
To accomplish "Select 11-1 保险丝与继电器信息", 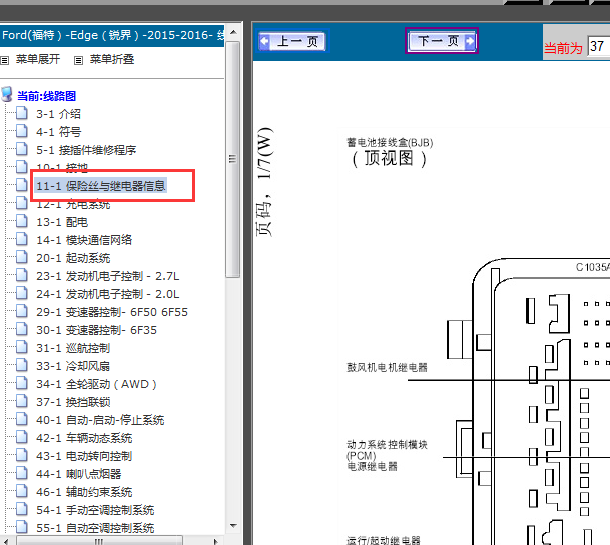I will point(101,186).
